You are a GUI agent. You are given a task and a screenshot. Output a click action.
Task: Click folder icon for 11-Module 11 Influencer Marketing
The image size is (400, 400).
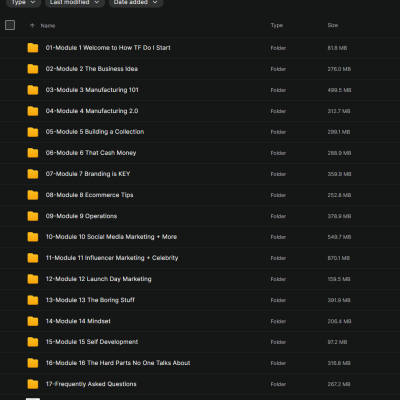[33, 258]
